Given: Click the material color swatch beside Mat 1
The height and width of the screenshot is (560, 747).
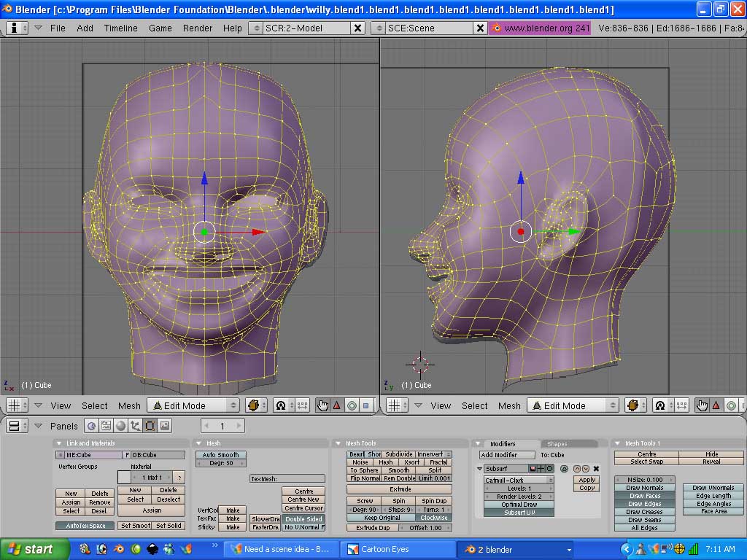Looking at the screenshot, I should click(124, 477).
